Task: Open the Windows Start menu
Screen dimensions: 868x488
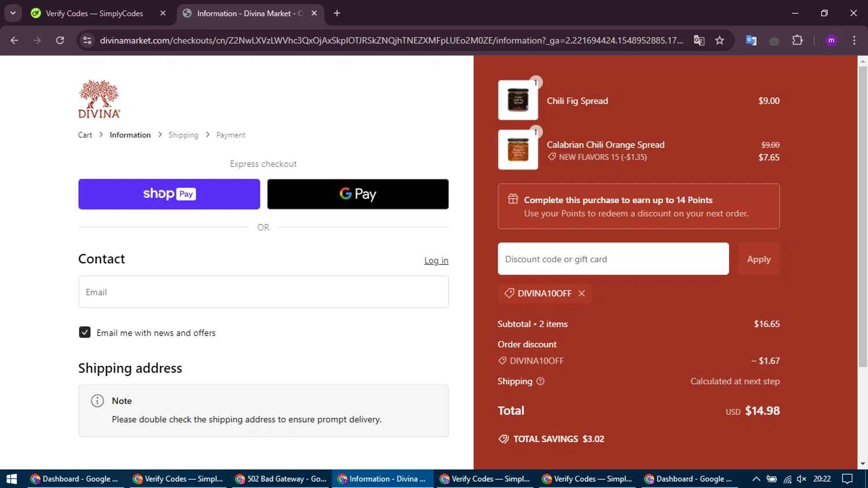Action: click(x=12, y=479)
